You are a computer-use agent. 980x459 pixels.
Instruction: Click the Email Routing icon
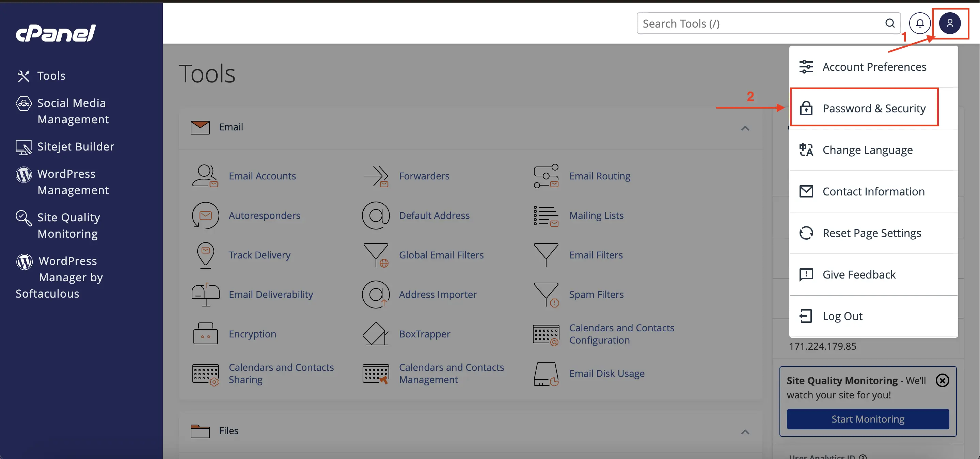click(546, 176)
